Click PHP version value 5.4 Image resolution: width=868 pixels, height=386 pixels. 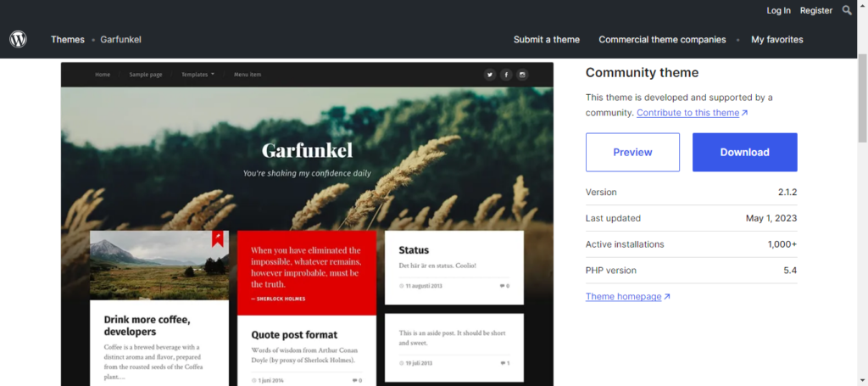click(790, 271)
